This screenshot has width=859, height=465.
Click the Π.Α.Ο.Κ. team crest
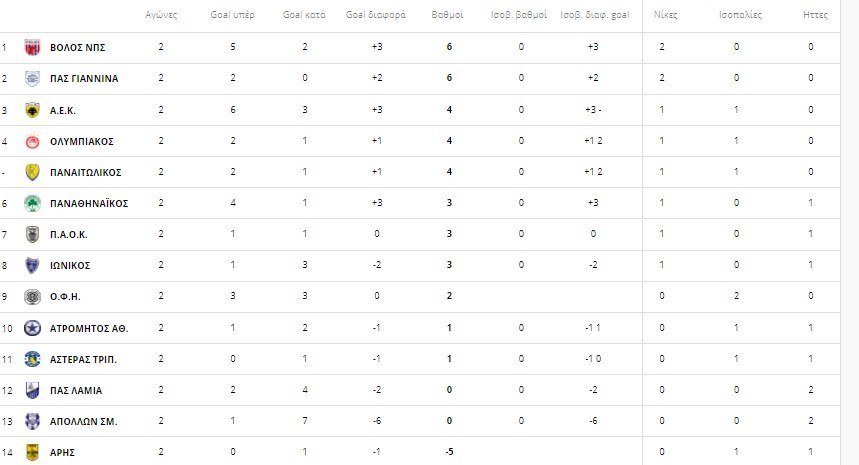coord(31,234)
